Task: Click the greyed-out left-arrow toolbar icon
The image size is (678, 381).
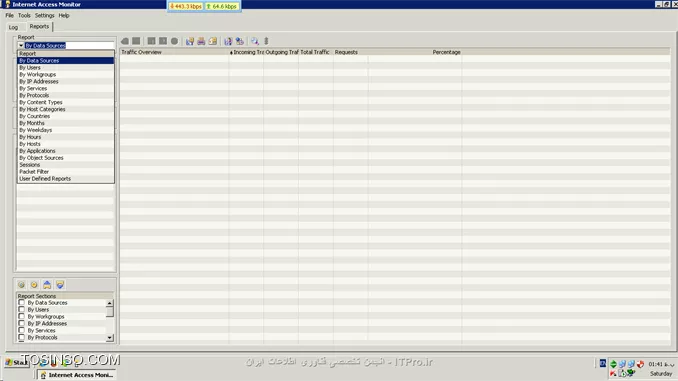Action: click(x=125, y=41)
